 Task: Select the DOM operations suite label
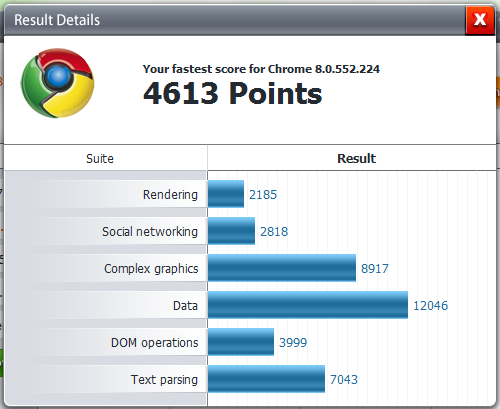coord(155,343)
